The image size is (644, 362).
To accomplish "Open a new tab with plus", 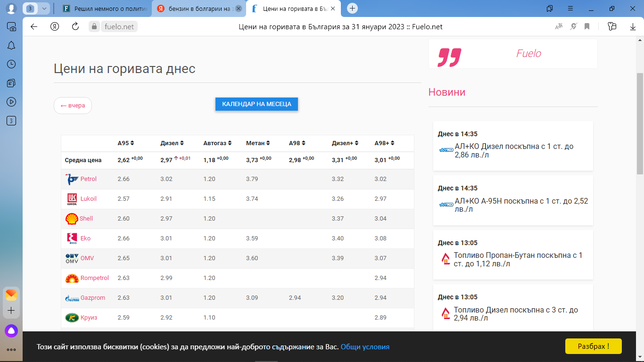I will pyautogui.click(x=352, y=8).
